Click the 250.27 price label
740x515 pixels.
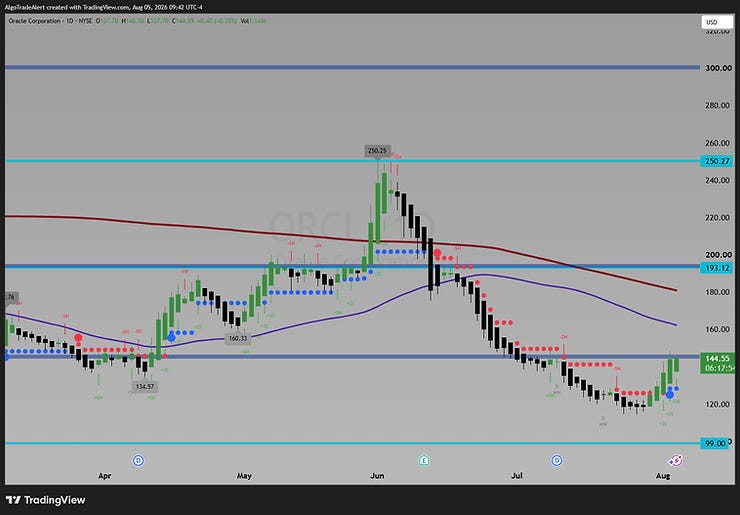coord(717,161)
